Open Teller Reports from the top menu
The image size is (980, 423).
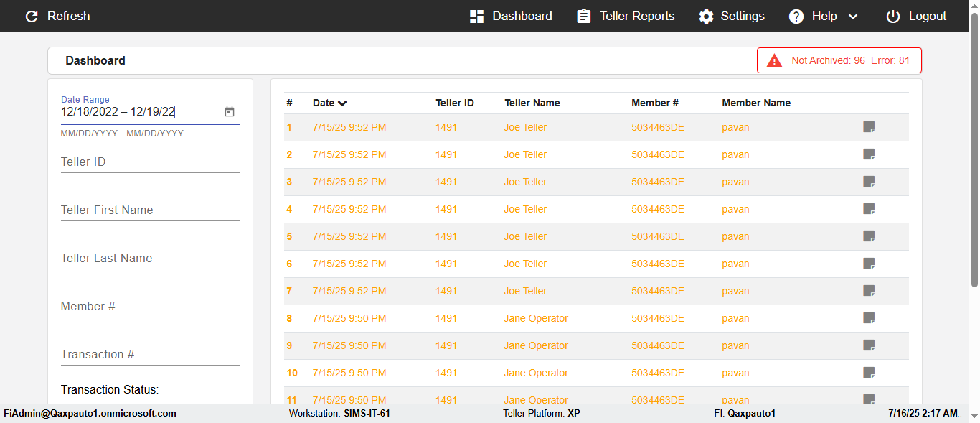626,17
